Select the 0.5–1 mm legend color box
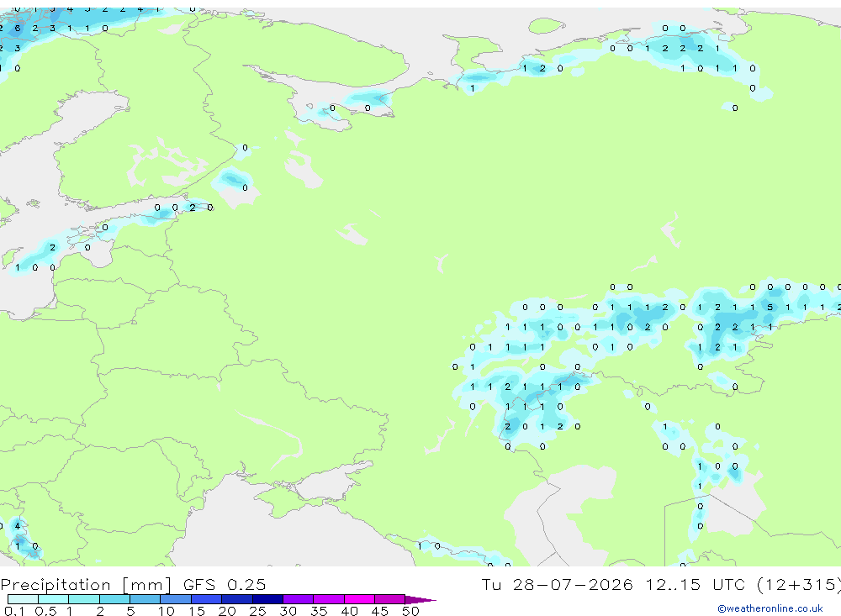This screenshot has height=616, width=841. pos(54,599)
